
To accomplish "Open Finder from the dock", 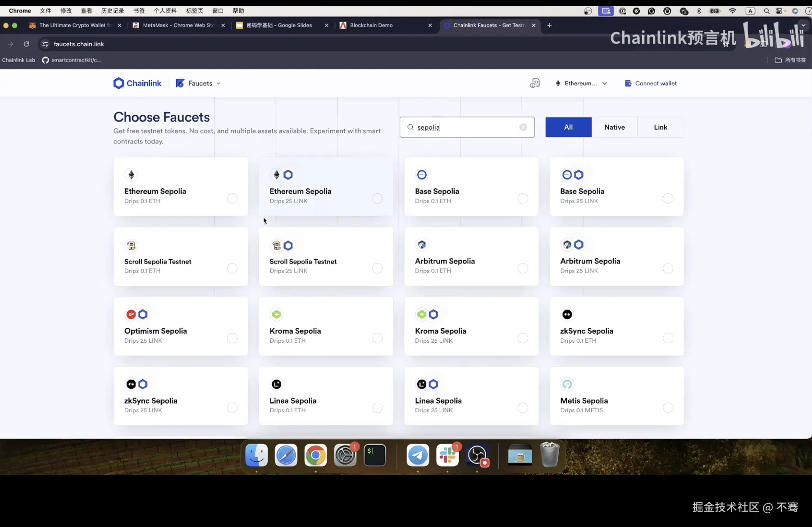I will click(256, 455).
